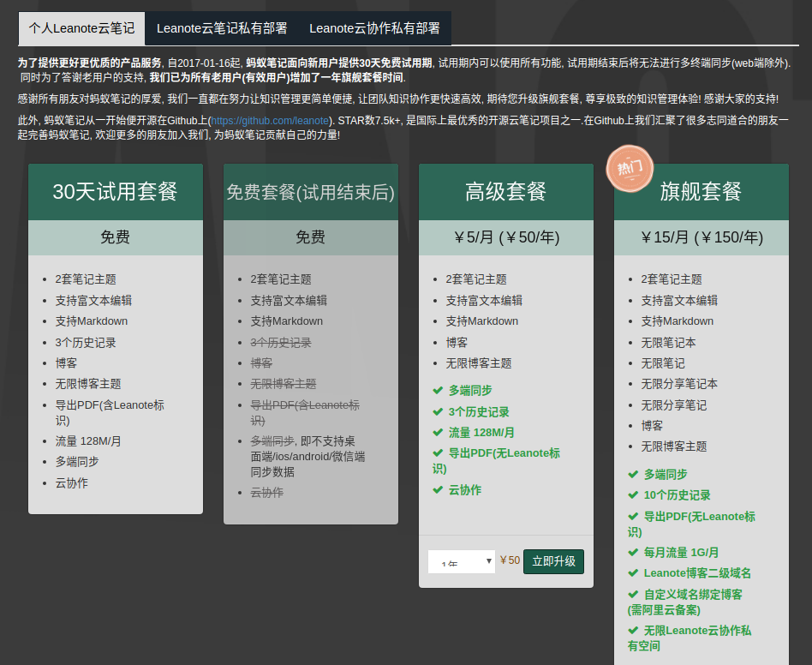
Task: Click 免费 price under 30天试用套餐
Action: pyautogui.click(x=115, y=237)
